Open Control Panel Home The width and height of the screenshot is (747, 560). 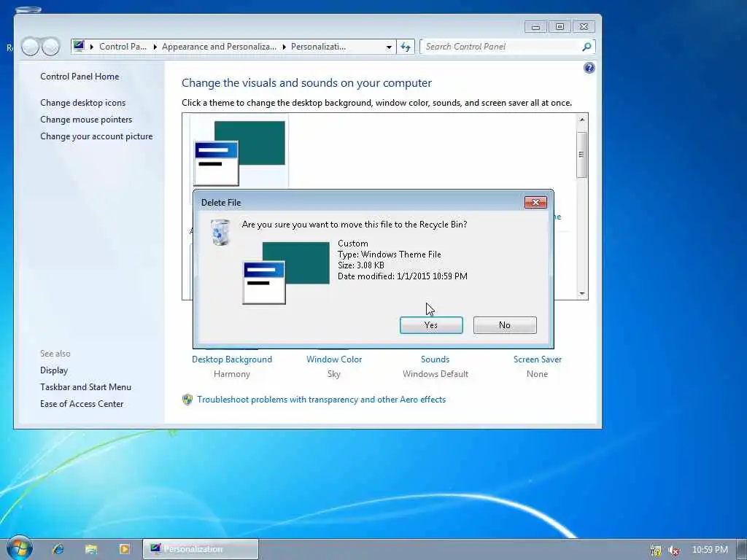click(x=80, y=76)
